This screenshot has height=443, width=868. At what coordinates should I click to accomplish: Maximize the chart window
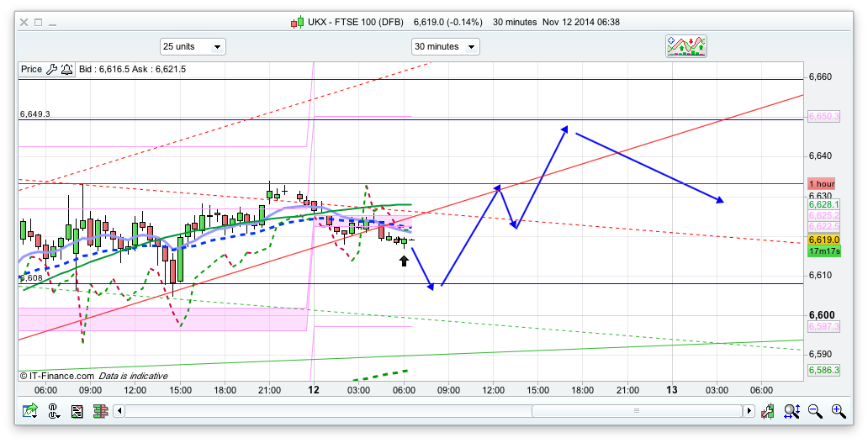(x=38, y=22)
